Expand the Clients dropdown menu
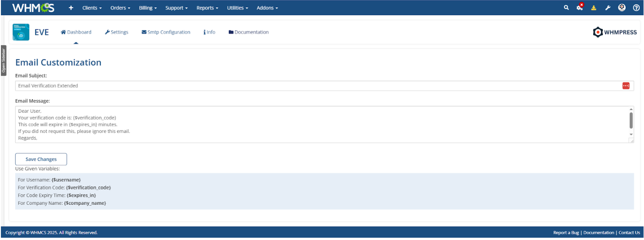The width and height of the screenshot is (644, 240). click(x=92, y=8)
